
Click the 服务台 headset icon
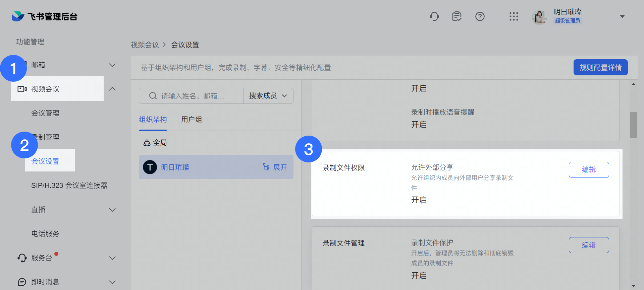coord(22,258)
